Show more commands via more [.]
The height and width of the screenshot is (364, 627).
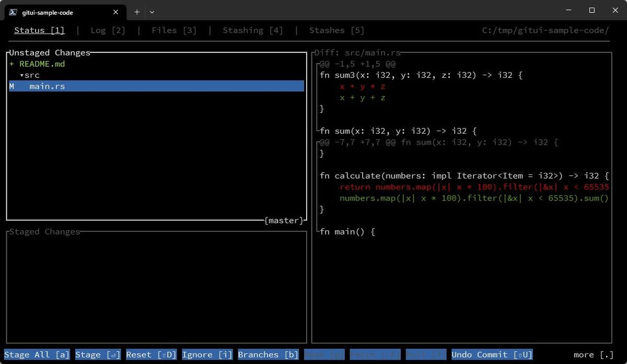(594, 355)
